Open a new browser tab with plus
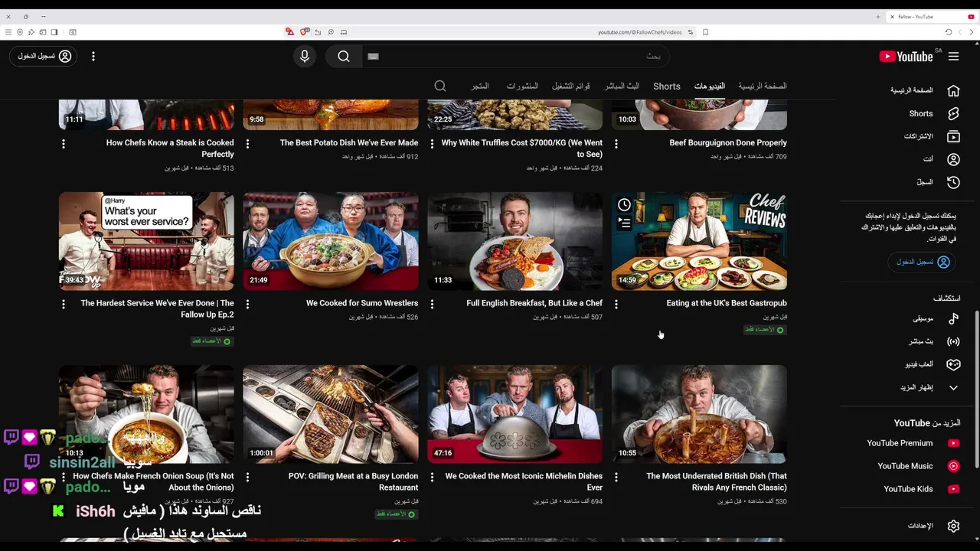 pyautogui.click(x=877, y=16)
